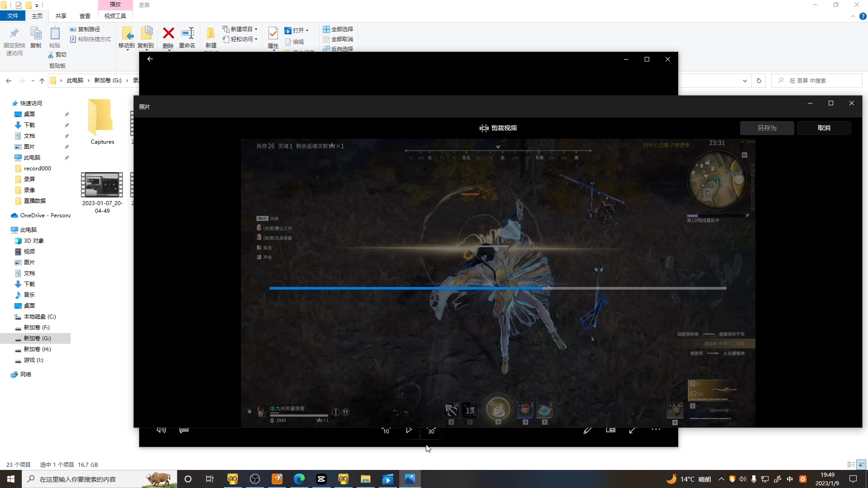The height and width of the screenshot is (488, 868).
Task: Open subtitles menu in the video player
Action: (x=184, y=430)
